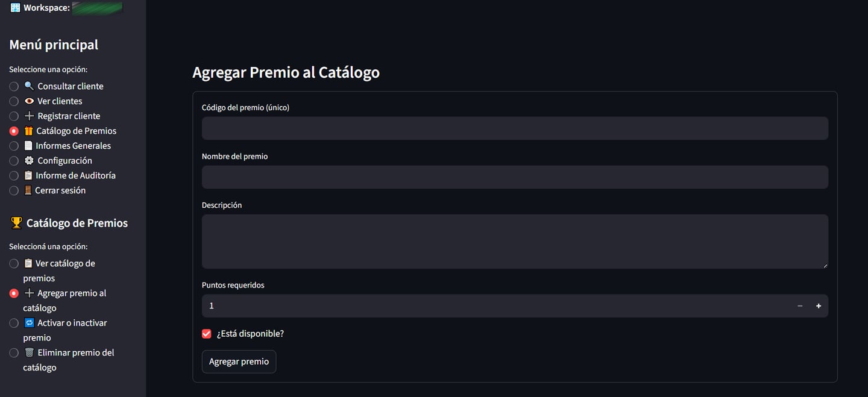Click the door icon beside Cerrar sesión
The height and width of the screenshot is (397, 868).
coord(28,190)
